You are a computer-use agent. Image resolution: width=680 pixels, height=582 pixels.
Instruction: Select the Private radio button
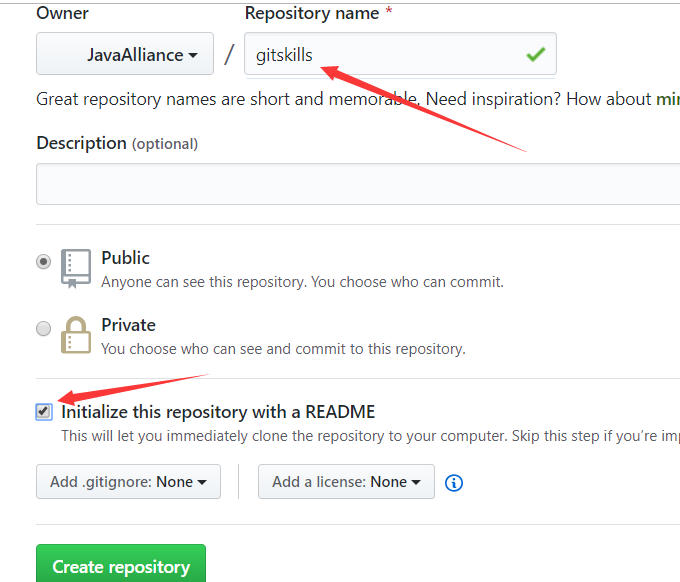pyautogui.click(x=43, y=328)
